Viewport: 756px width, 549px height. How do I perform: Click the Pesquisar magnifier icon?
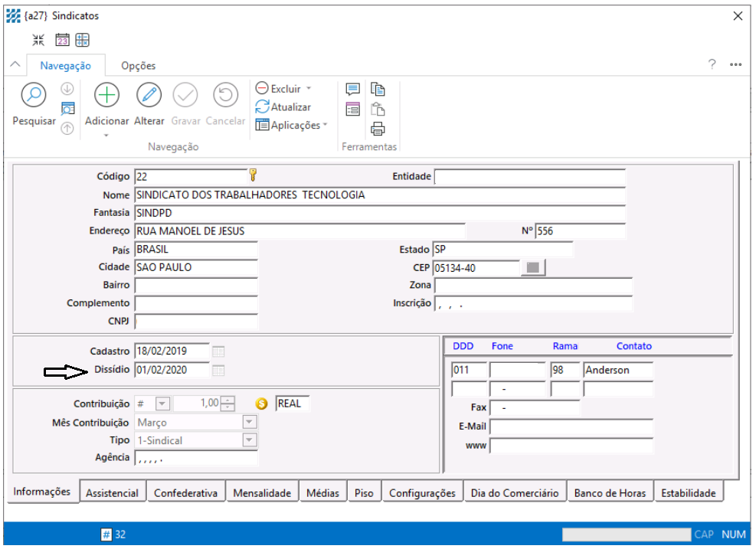click(x=34, y=95)
